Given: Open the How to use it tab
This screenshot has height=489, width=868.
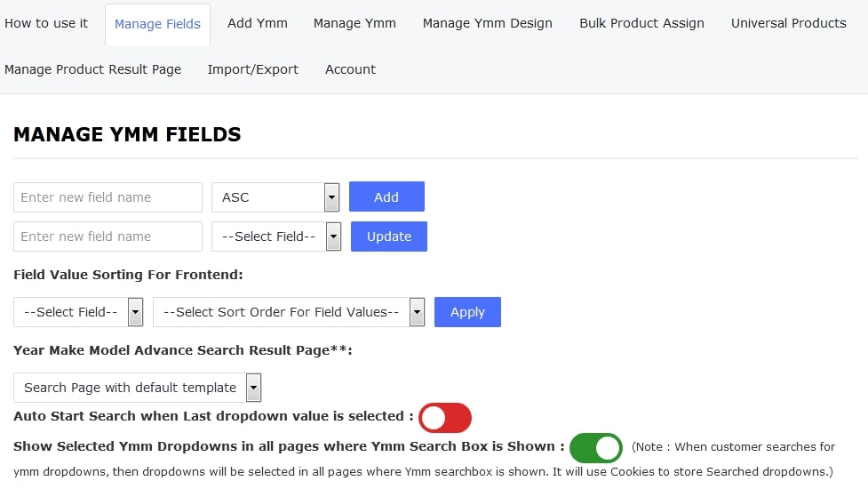Looking at the screenshot, I should tap(46, 23).
